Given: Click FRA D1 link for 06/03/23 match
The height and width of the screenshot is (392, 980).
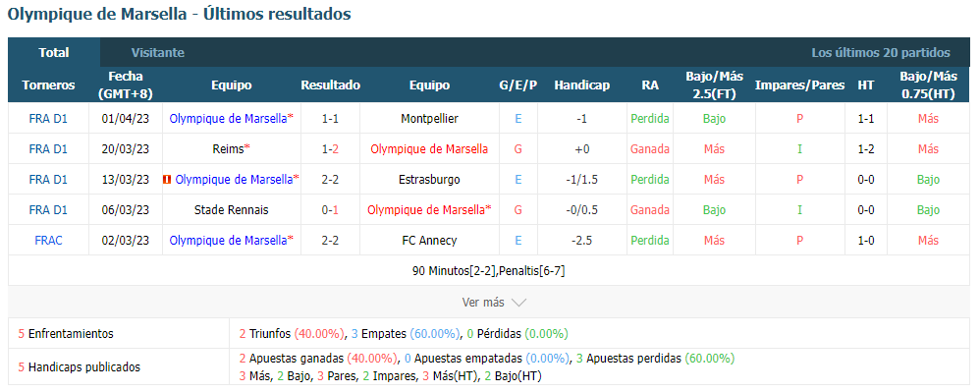Looking at the screenshot, I should click(48, 210).
